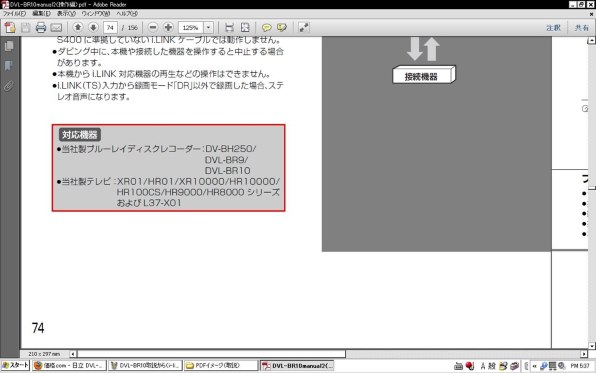Click the fit one full page icon

245,27
